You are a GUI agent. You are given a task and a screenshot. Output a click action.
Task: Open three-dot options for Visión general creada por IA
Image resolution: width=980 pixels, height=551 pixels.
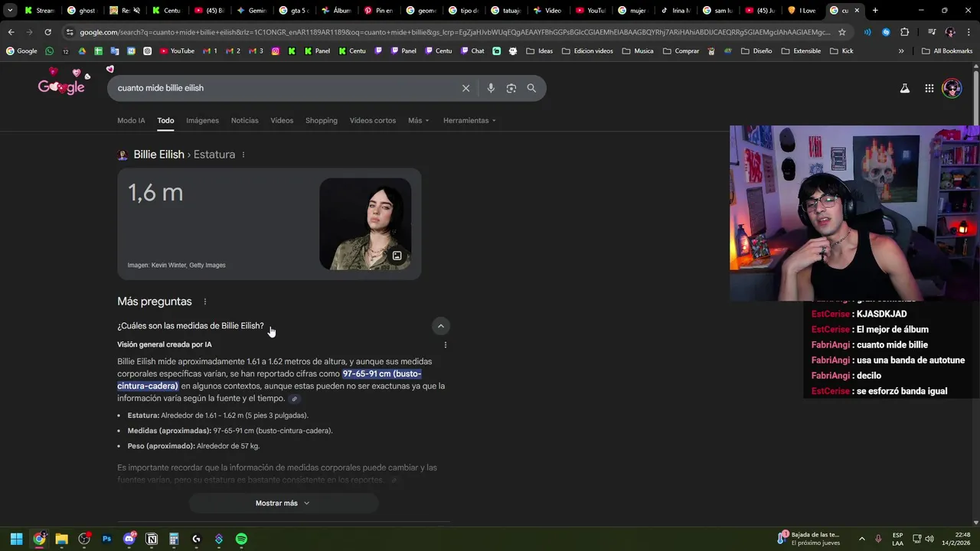point(446,344)
